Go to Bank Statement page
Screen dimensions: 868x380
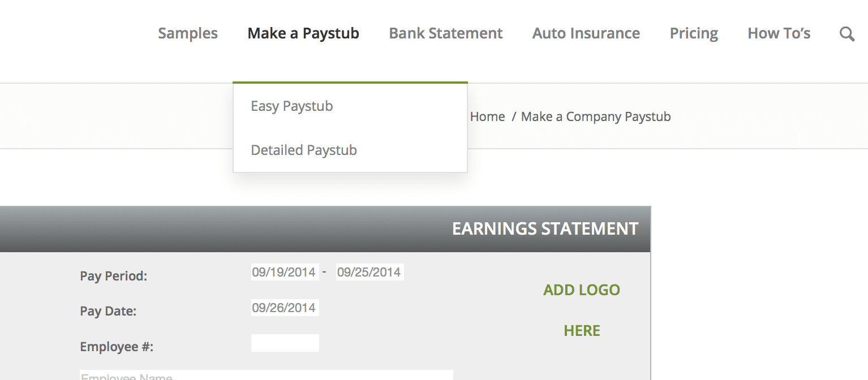click(x=446, y=33)
